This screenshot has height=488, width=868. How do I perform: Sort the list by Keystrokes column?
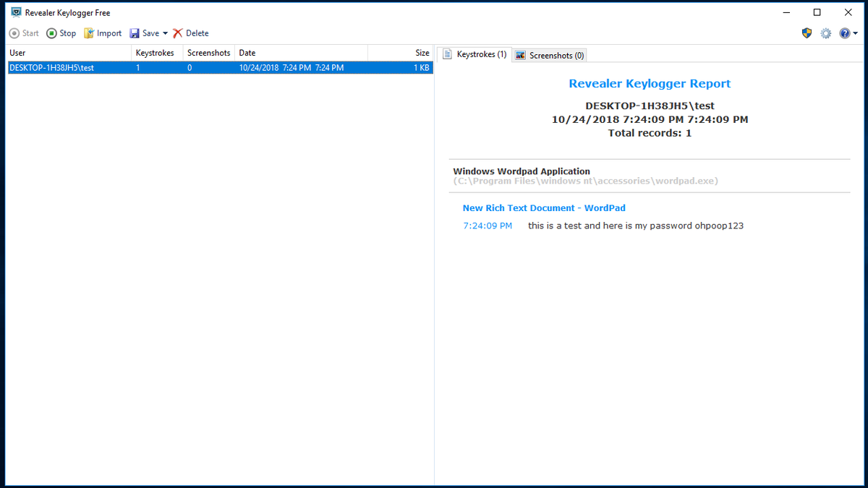pos(158,53)
